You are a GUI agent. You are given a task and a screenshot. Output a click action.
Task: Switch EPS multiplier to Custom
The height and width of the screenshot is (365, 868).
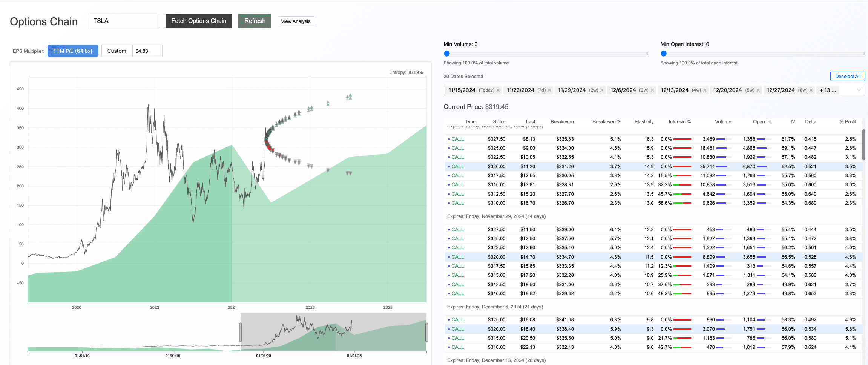pyautogui.click(x=117, y=51)
